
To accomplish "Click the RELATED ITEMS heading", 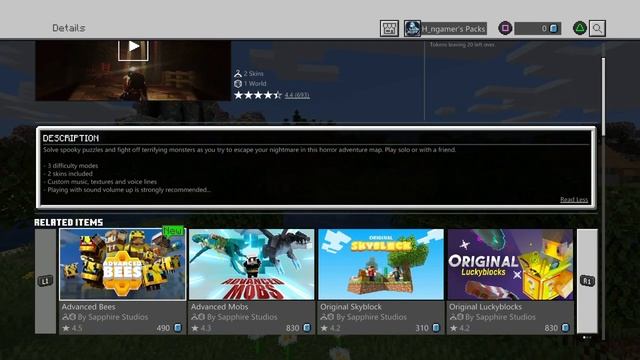I will point(69,222).
